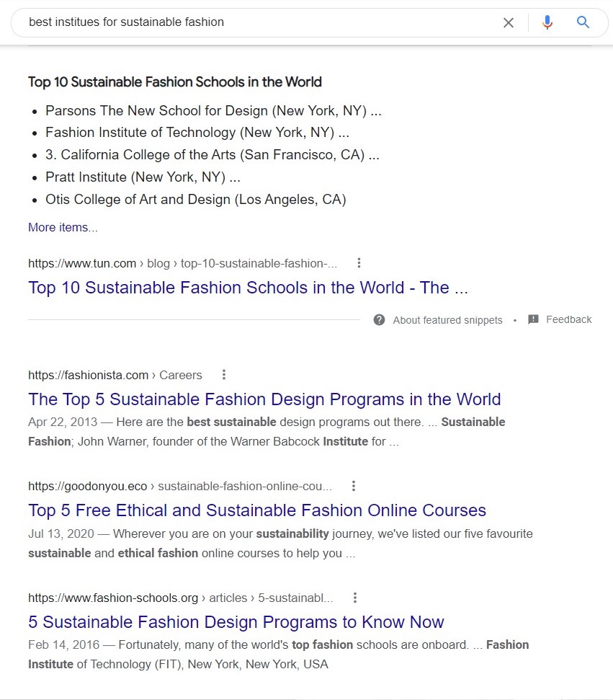Open 5 Sustainable Fashion Design Programs to Know
613x700 pixels.
tap(236, 621)
